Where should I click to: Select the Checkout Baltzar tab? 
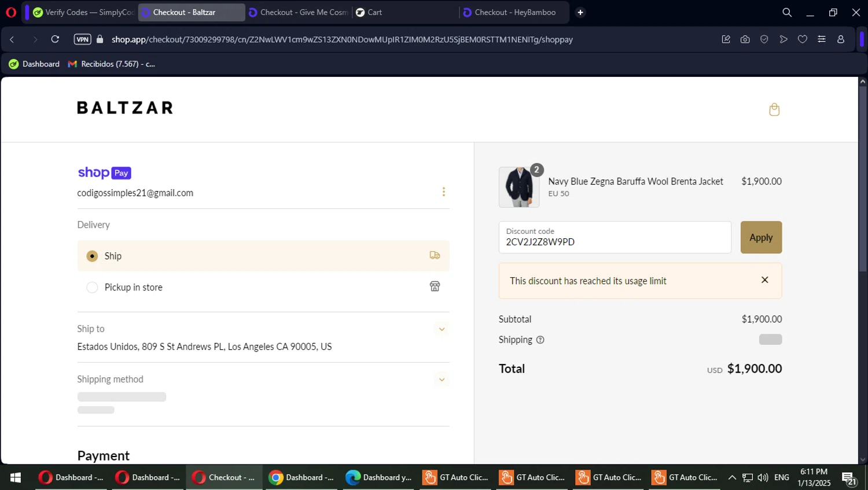pyautogui.click(x=191, y=12)
